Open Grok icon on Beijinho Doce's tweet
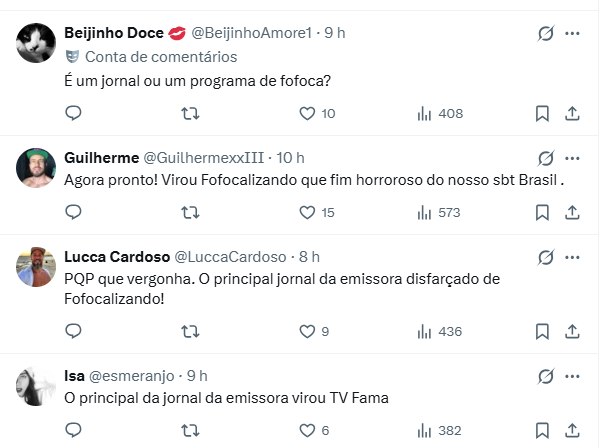Image resolution: width=608 pixels, height=448 pixels. tap(546, 33)
